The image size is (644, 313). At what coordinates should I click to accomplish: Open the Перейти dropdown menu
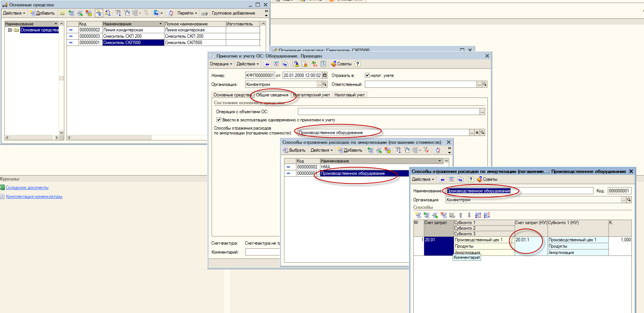pos(187,13)
